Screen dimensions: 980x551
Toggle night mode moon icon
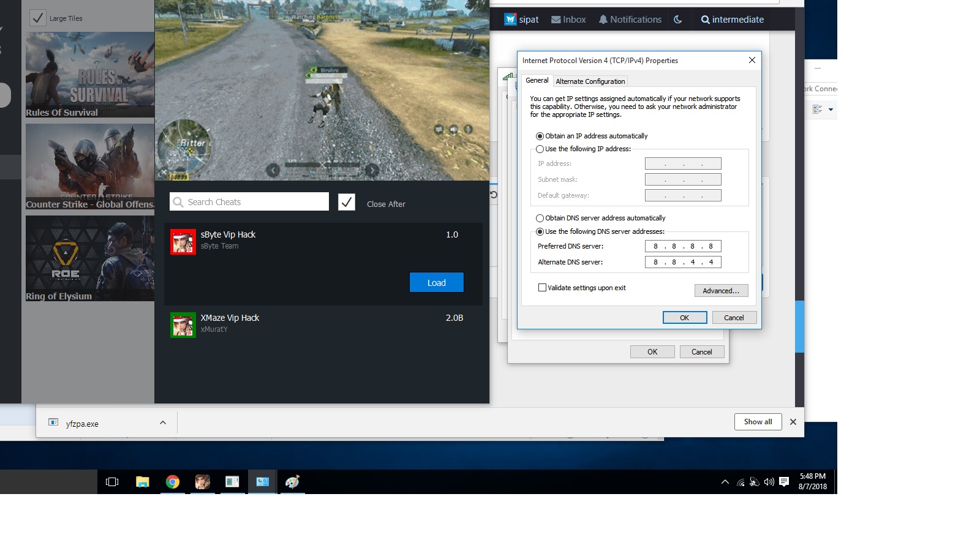pos(678,20)
